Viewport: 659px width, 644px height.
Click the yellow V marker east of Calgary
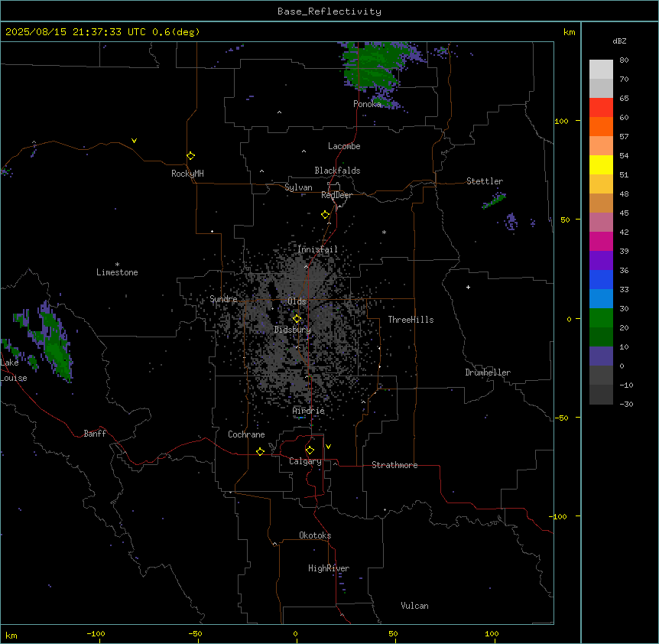point(328,447)
